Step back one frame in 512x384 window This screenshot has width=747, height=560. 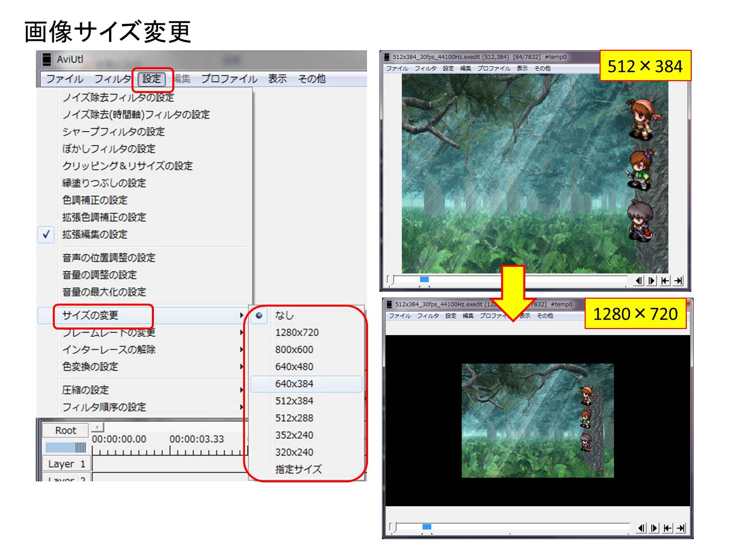coord(639,281)
